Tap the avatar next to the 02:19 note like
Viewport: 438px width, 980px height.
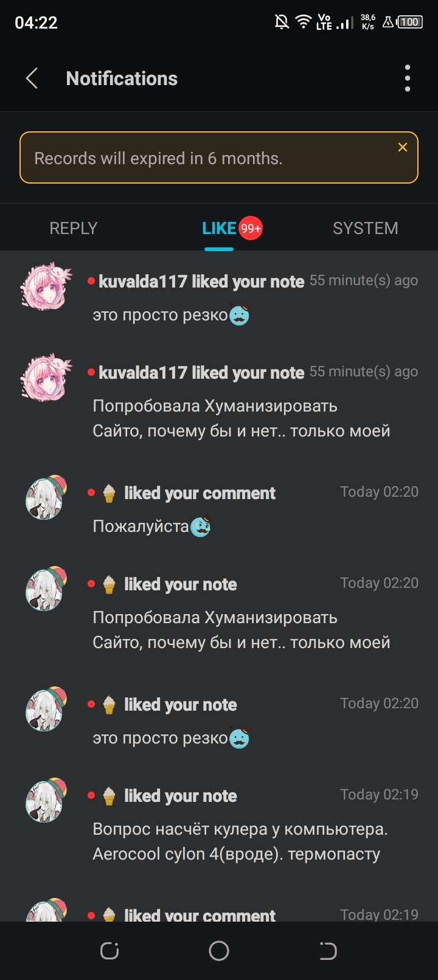[x=46, y=800]
